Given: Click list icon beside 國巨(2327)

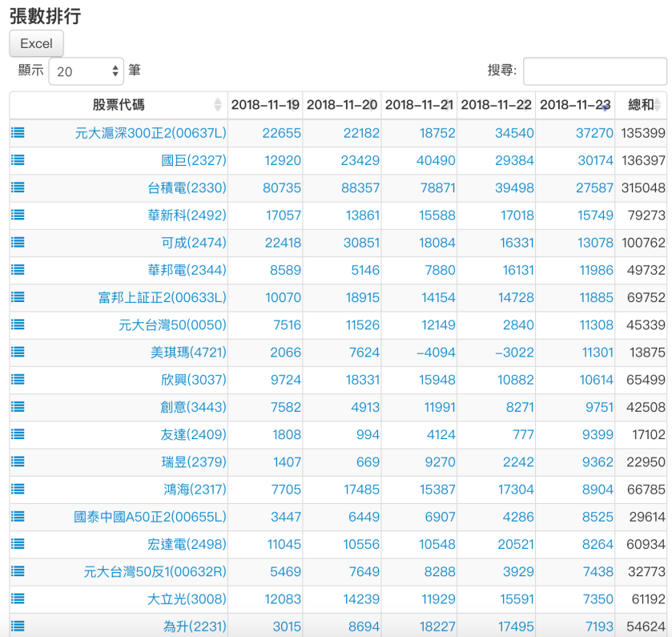Looking at the screenshot, I should coord(18,160).
